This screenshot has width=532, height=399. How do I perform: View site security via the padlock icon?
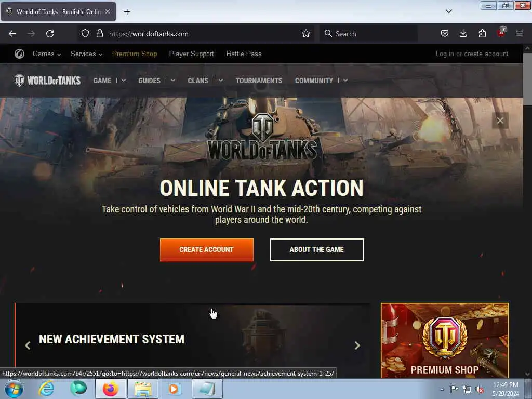pos(99,34)
